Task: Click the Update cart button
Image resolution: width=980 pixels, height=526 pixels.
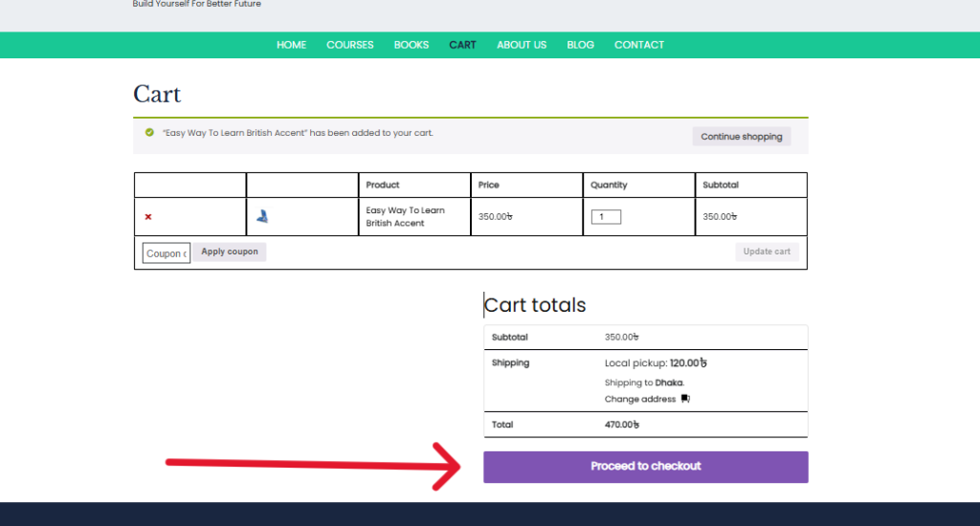Action: point(767,252)
